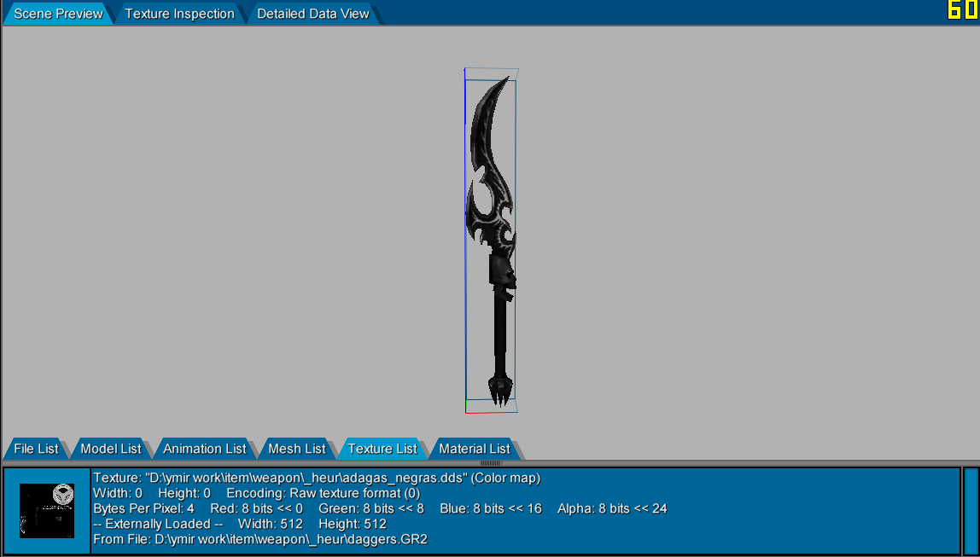Show the File List tab
980x557 pixels.
tap(36, 449)
